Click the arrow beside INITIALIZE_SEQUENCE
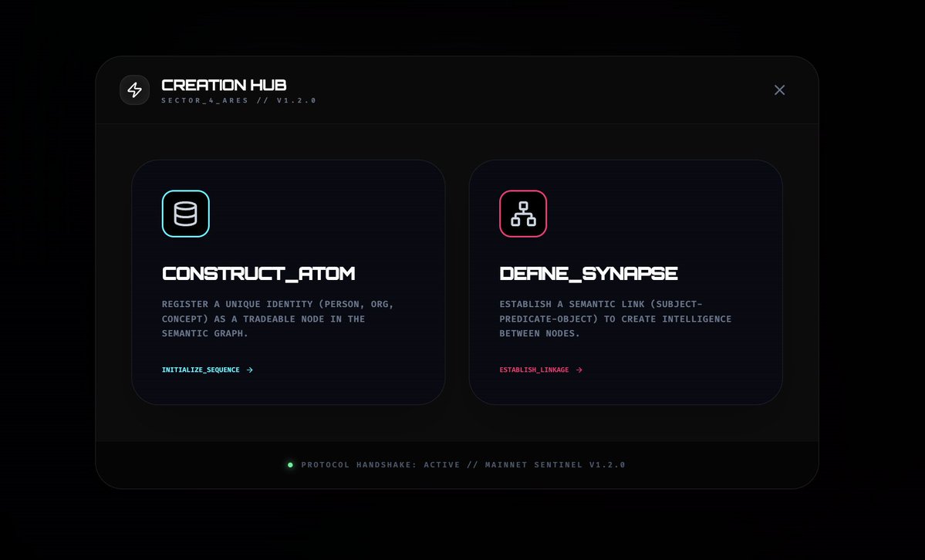This screenshot has width=925, height=560. [x=249, y=370]
